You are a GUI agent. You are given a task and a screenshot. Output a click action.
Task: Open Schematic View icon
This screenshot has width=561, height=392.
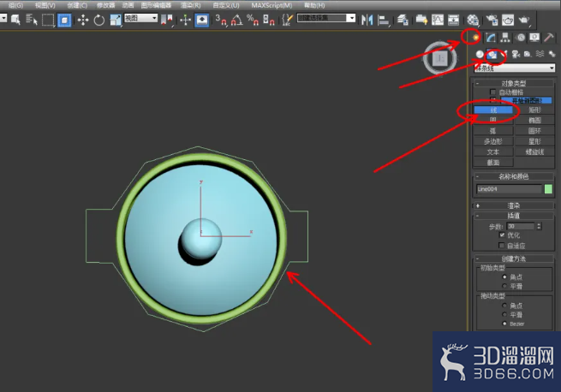(x=453, y=20)
